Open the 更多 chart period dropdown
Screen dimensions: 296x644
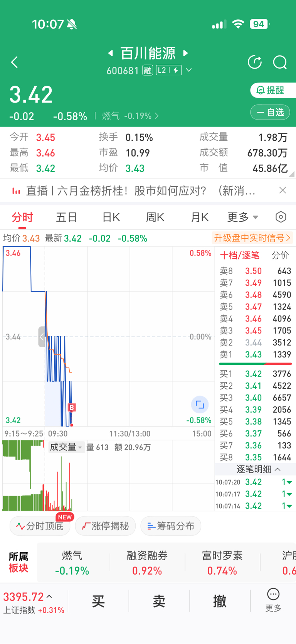242,217
